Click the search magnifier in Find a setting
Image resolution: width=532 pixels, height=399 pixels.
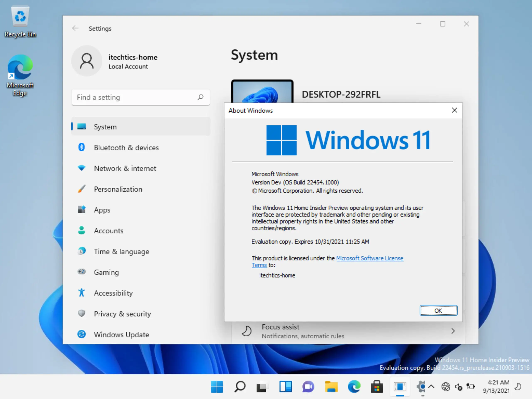(x=201, y=97)
